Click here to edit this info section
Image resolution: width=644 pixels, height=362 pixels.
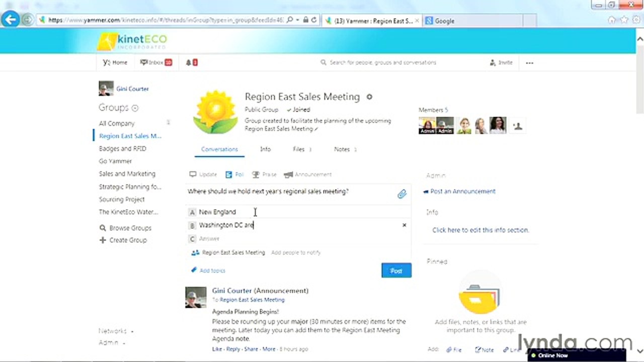480,230
